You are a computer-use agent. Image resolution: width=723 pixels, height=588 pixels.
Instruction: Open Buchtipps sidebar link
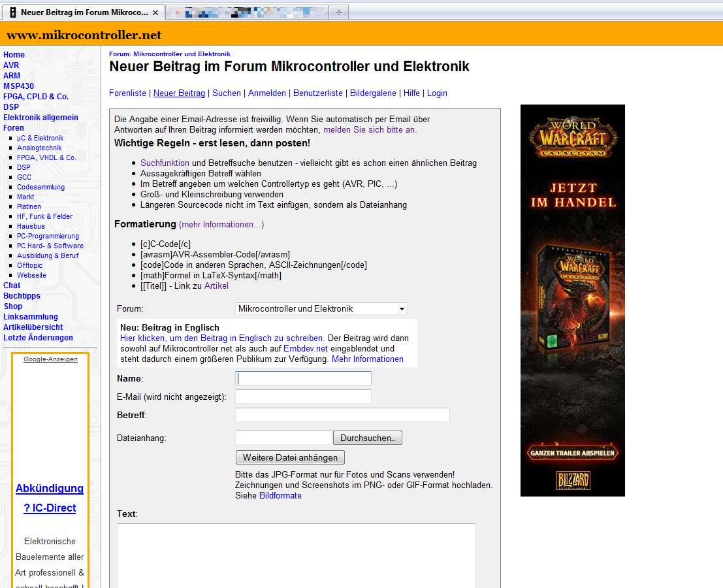22,295
